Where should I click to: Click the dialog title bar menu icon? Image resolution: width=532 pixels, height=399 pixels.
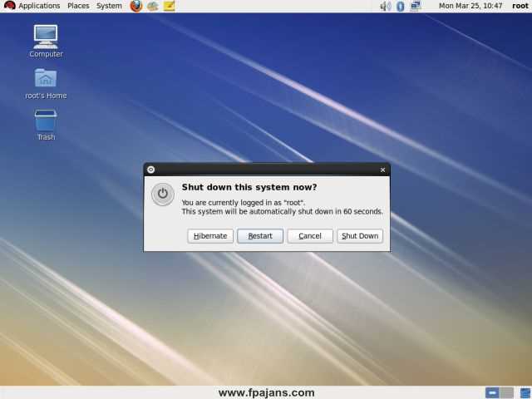tap(151, 170)
